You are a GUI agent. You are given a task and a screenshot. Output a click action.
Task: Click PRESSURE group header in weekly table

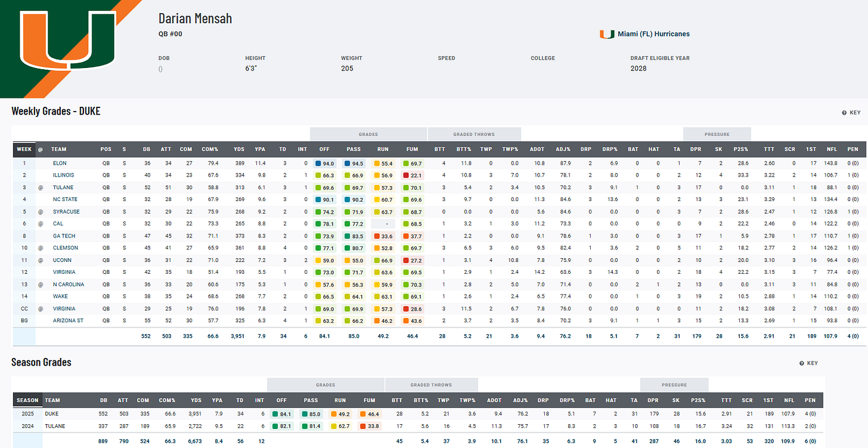(x=717, y=134)
